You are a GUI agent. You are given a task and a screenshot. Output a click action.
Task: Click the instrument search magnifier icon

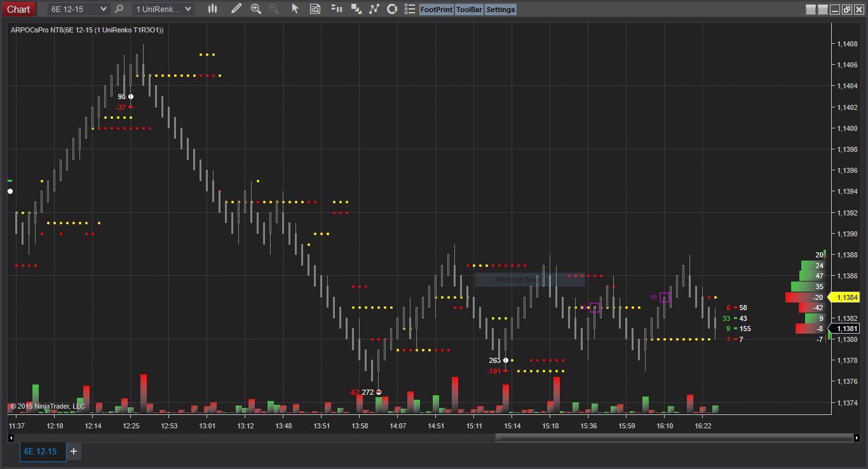click(119, 9)
